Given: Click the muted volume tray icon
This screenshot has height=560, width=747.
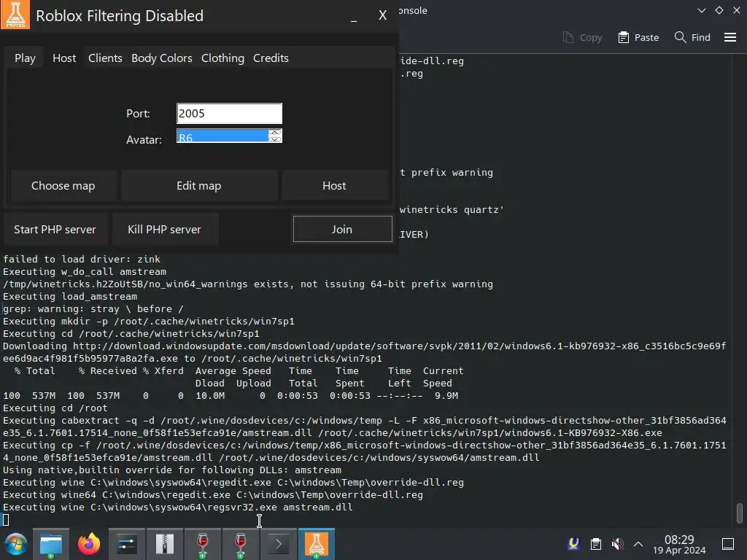Looking at the screenshot, I should click(617, 544).
